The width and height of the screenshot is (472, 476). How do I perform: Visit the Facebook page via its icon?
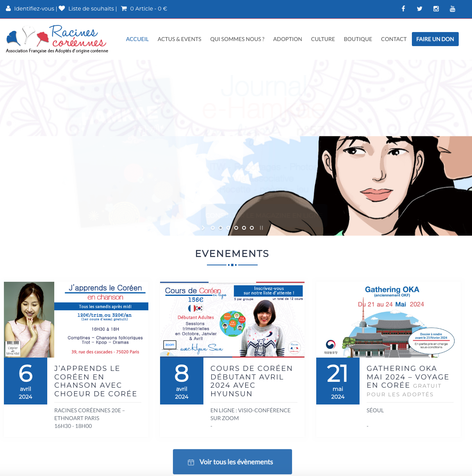(x=403, y=9)
